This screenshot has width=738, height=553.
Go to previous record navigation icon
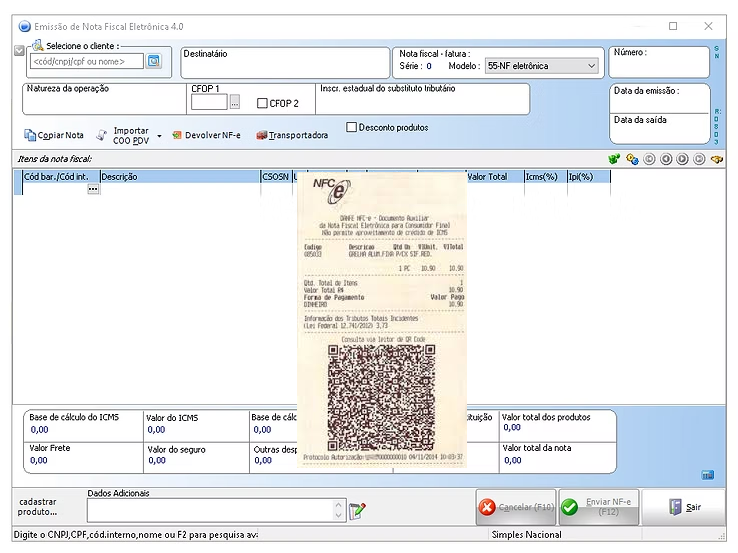tap(666, 159)
